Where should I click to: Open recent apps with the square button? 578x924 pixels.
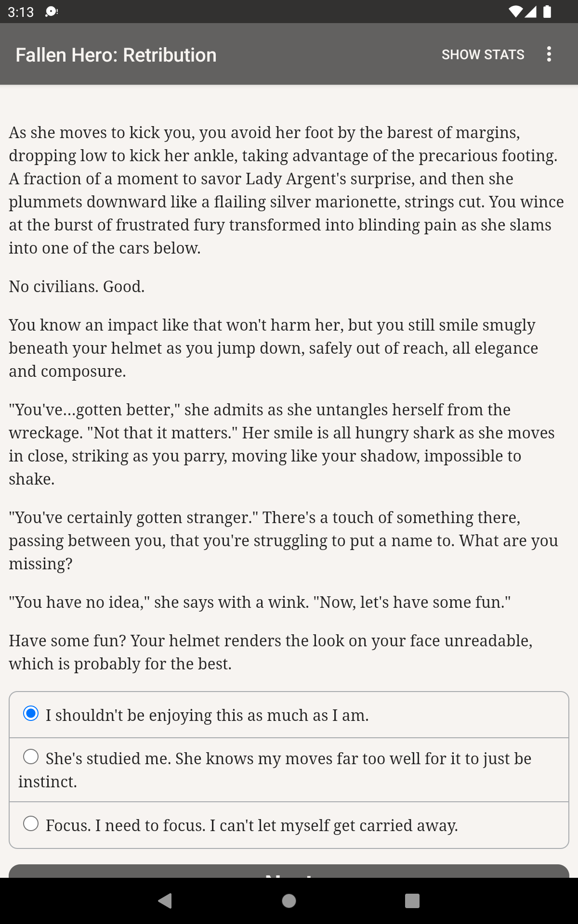[412, 900]
